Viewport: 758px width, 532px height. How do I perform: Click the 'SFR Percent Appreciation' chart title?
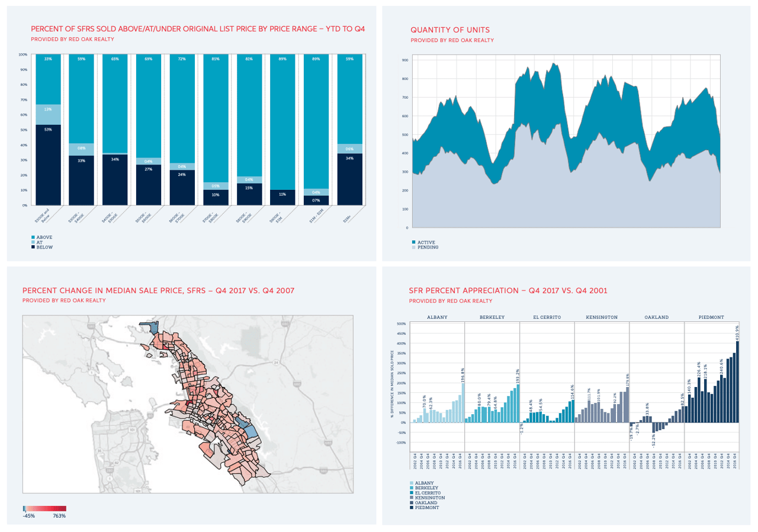click(508, 291)
